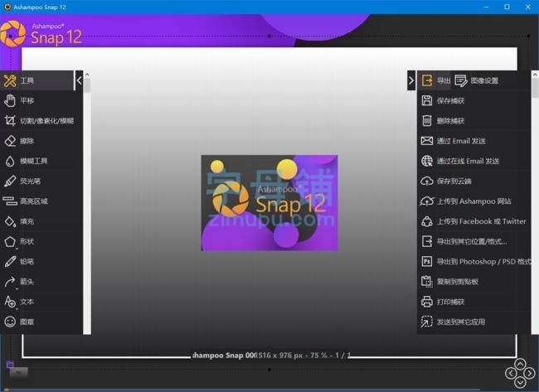The height and width of the screenshot is (392, 539).
Task: Choose 通过 Email 发送 envelope option
Action: coord(474,141)
